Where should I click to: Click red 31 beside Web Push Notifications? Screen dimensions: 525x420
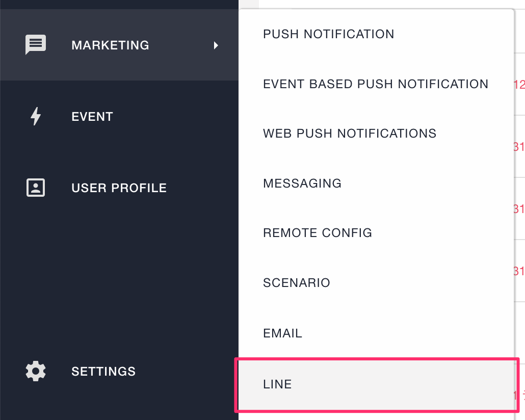click(519, 147)
